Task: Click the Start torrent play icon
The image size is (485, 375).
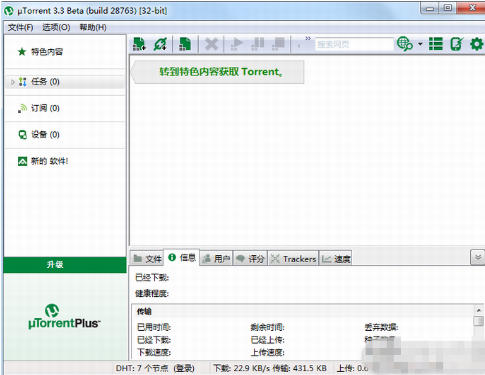Action: tap(236, 44)
